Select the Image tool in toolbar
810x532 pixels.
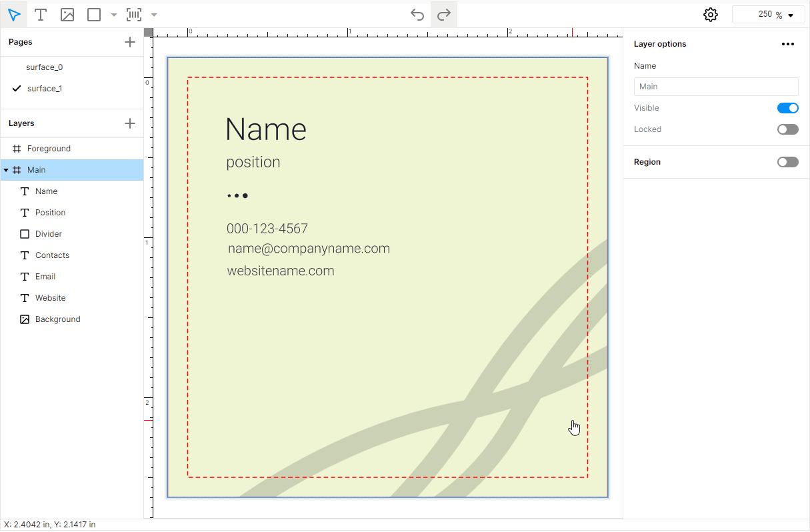pyautogui.click(x=67, y=15)
